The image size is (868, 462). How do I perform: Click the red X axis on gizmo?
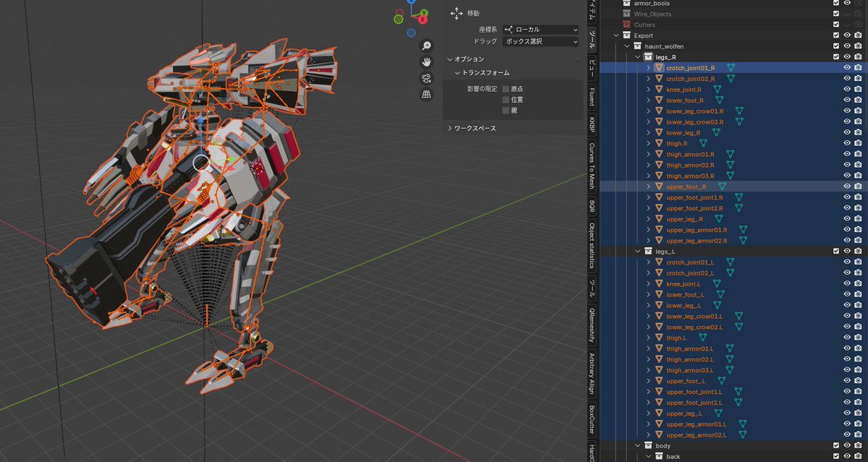[422, 20]
